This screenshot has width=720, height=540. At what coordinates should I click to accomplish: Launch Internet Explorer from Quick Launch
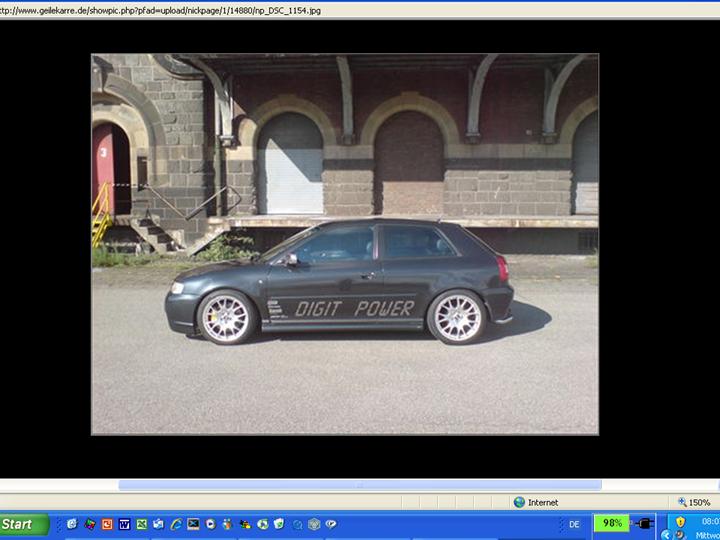point(176,524)
